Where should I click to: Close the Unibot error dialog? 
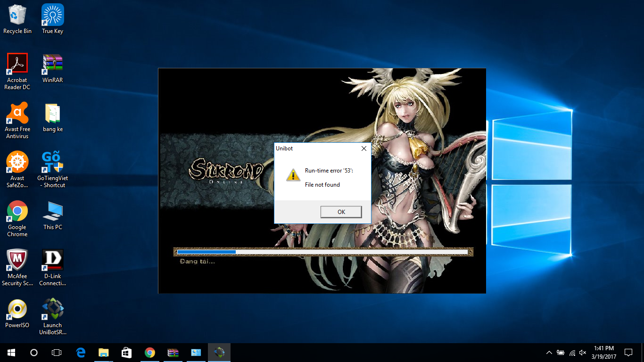(363, 148)
